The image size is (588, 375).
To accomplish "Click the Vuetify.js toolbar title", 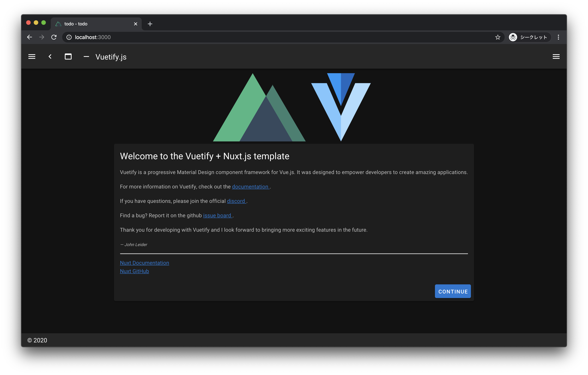I will coord(111,57).
